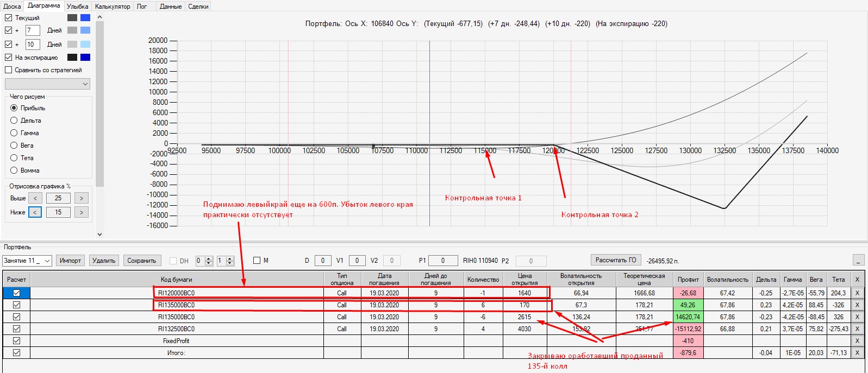
Task: Open the light blue swatch for 7 Дней
Action: click(x=85, y=30)
